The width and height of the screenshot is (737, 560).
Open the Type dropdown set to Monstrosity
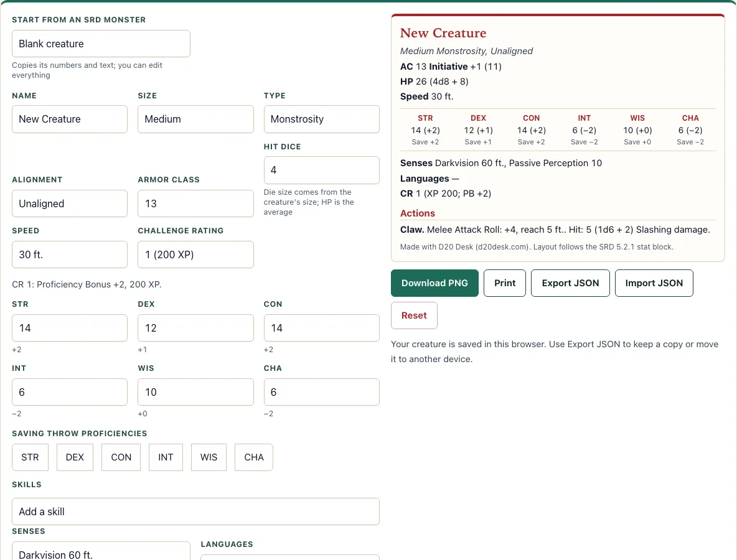coord(321,119)
